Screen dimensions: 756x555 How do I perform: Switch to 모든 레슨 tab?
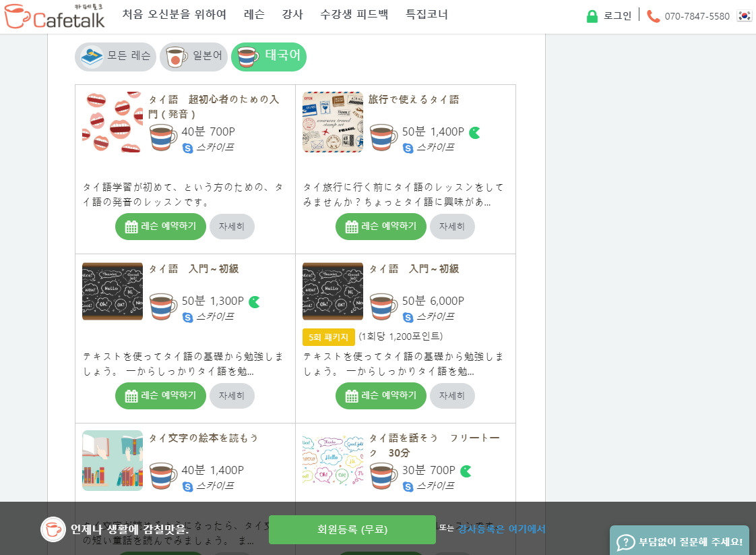coord(115,57)
